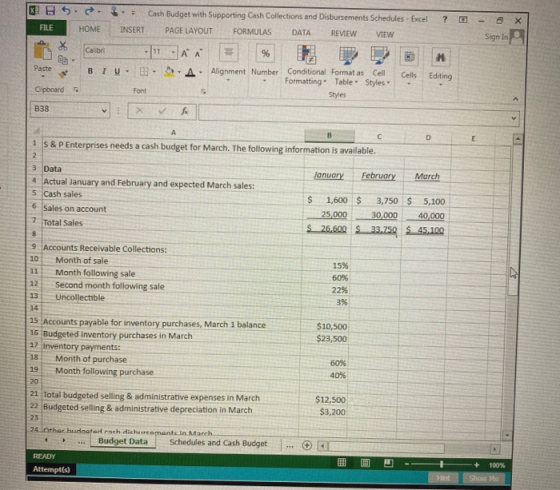Click the zoom slider handle
The height and width of the screenshot is (490, 560).
(441, 464)
